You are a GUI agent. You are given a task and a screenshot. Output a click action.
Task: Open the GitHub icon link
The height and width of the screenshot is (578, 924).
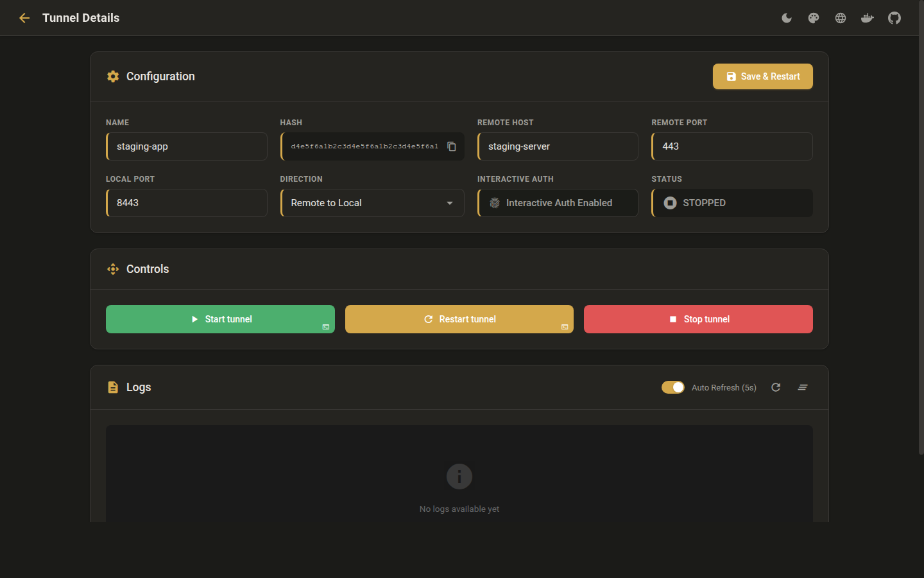tap(894, 18)
